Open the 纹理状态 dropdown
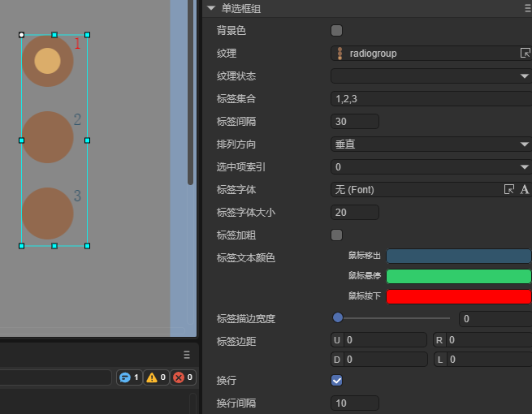The height and width of the screenshot is (414, 532). click(x=430, y=76)
